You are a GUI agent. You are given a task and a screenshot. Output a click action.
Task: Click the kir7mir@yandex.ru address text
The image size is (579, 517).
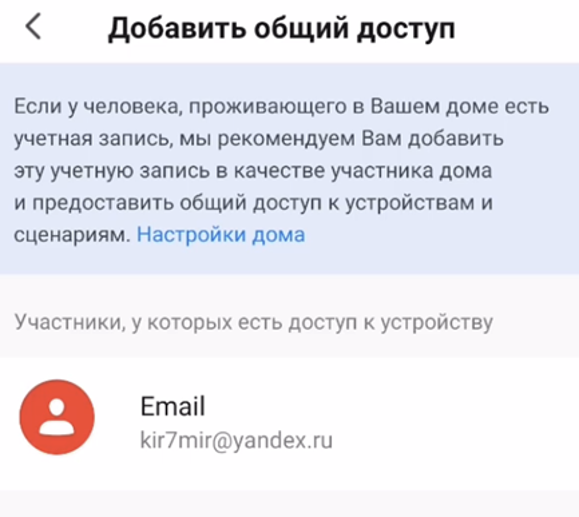tap(236, 441)
